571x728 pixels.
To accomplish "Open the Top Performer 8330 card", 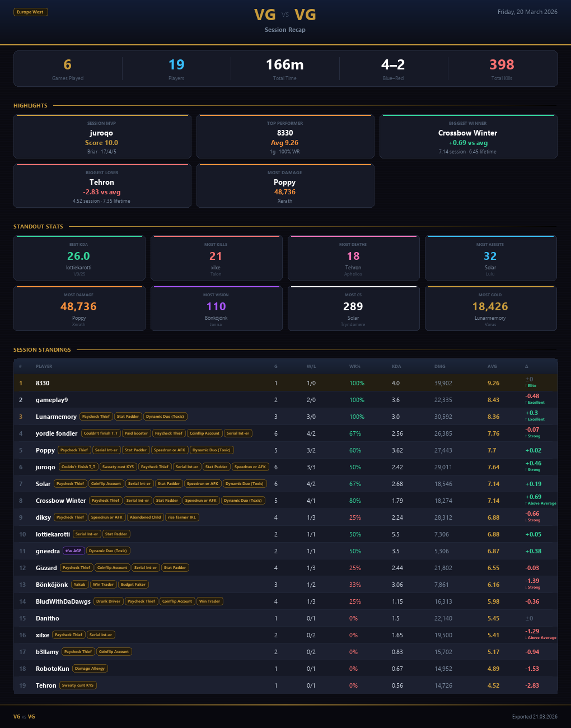I will [x=285, y=137].
